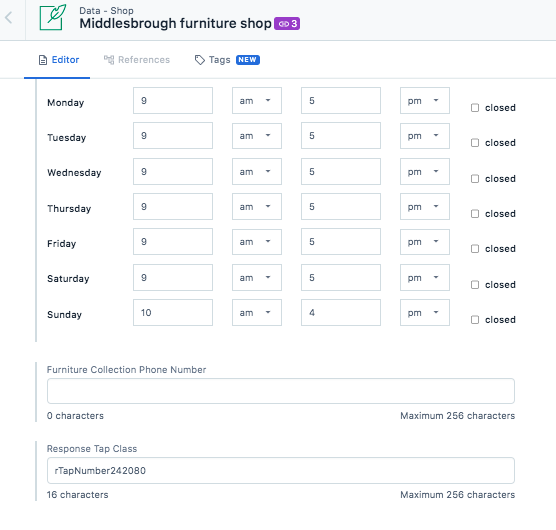Click the back chevron arrow icon
Screen dimensions: 556x530
9,17
